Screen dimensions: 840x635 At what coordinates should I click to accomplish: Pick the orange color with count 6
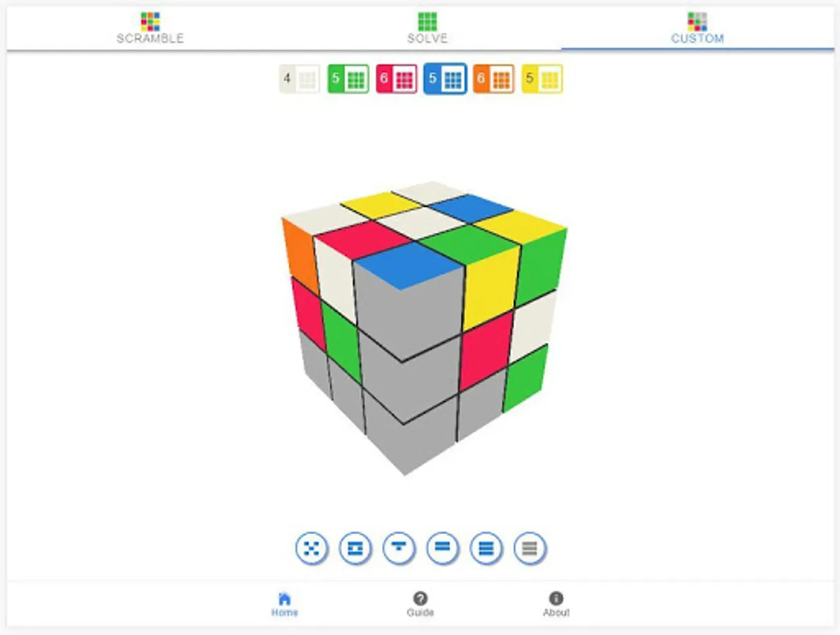(494, 79)
